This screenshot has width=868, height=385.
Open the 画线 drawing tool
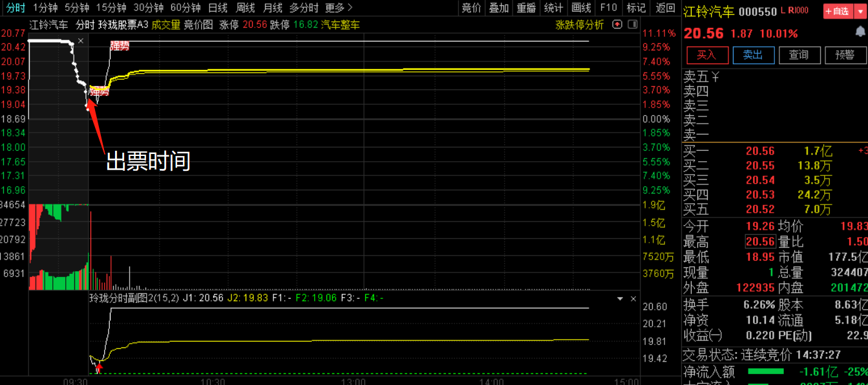pyautogui.click(x=581, y=8)
